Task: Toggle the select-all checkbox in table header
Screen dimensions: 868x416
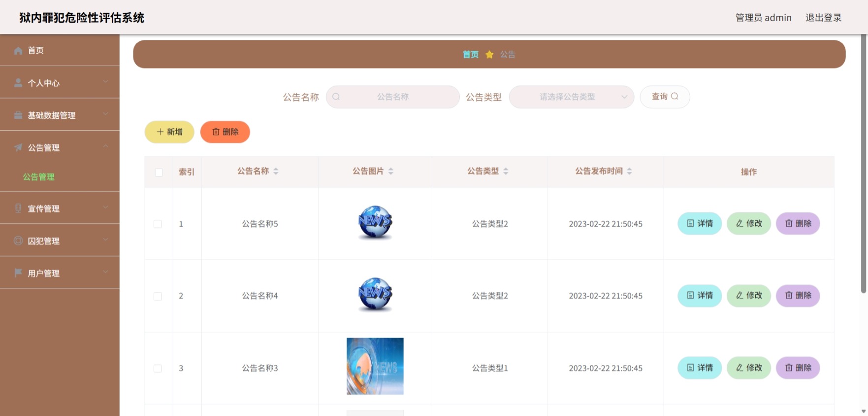Action: pos(159,172)
